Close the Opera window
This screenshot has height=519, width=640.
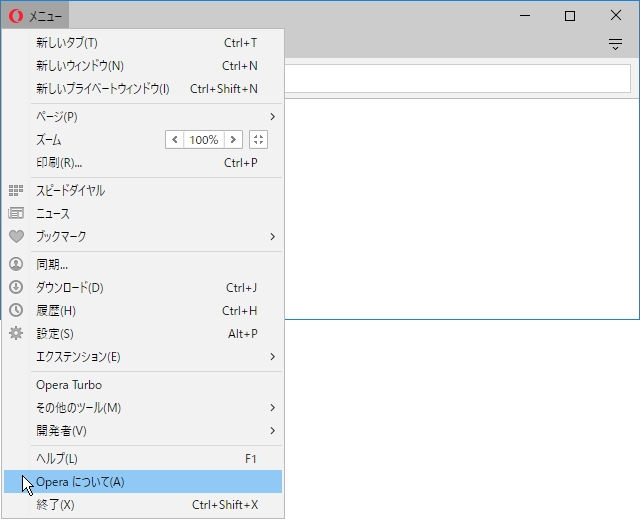[616, 16]
